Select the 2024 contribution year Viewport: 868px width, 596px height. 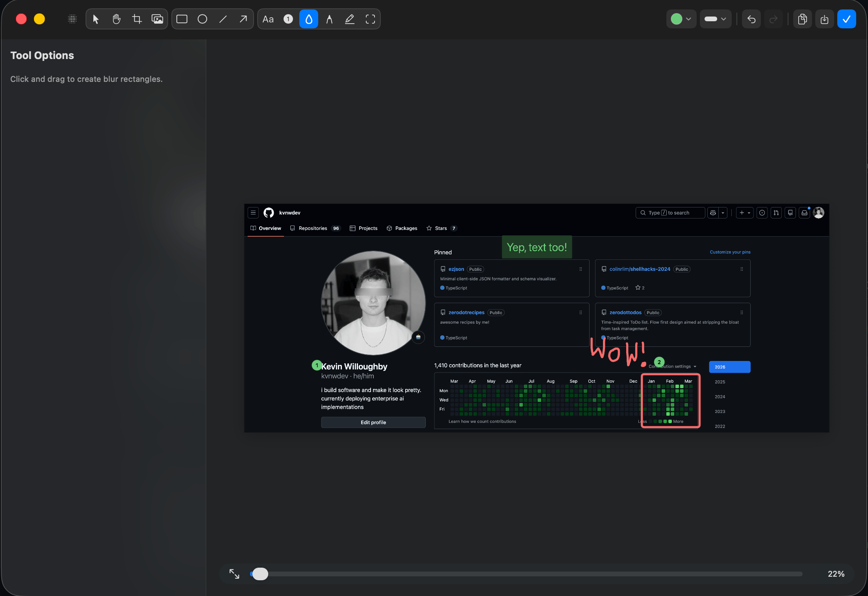(x=720, y=397)
